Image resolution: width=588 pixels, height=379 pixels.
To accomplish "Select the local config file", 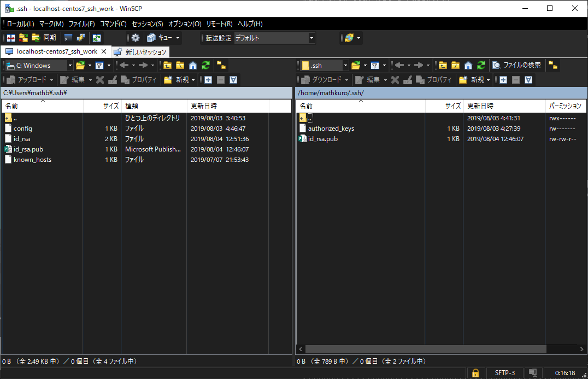I will click(23, 129).
